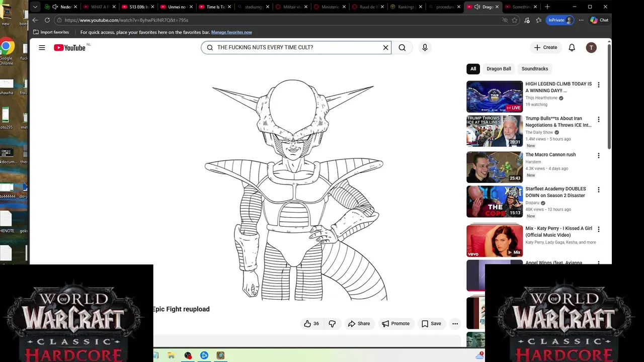The width and height of the screenshot is (644, 362).
Task: Click the address bar URL
Action: coord(126,20)
